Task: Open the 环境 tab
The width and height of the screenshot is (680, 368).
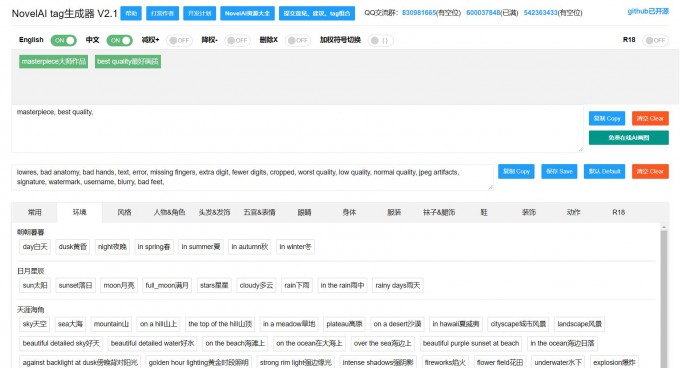Action: click(79, 212)
